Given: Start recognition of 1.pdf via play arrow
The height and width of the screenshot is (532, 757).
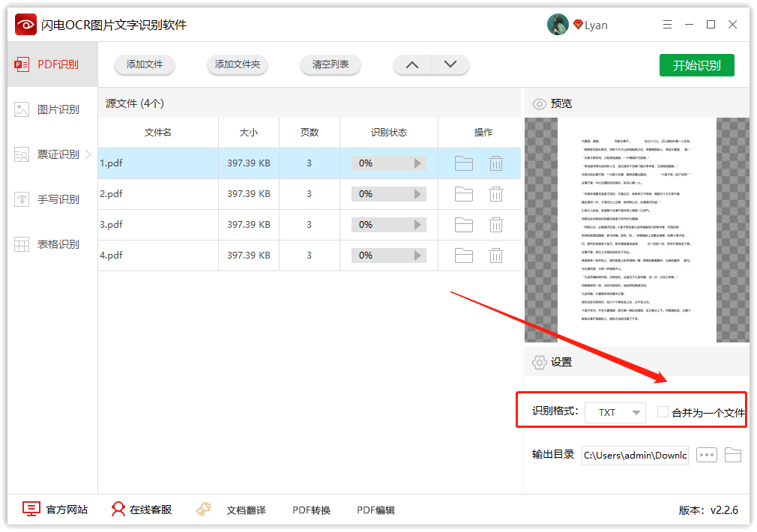Looking at the screenshot, I should pos(417,163).
